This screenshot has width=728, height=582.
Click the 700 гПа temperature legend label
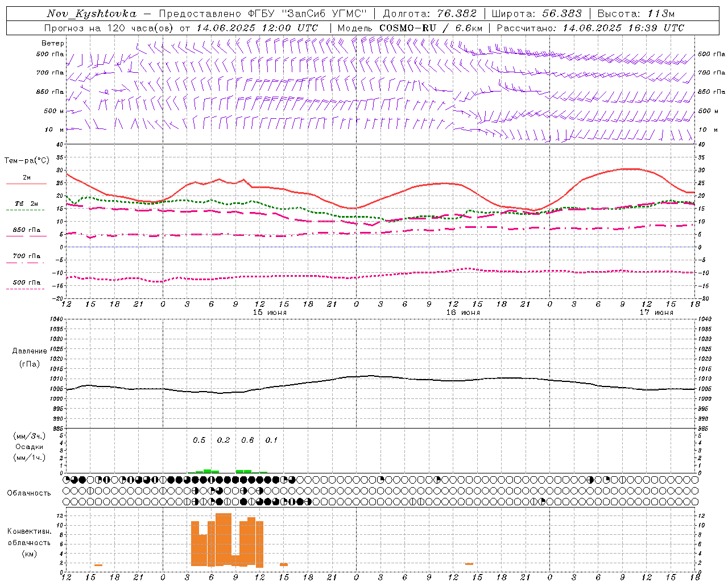coord(27,256)
